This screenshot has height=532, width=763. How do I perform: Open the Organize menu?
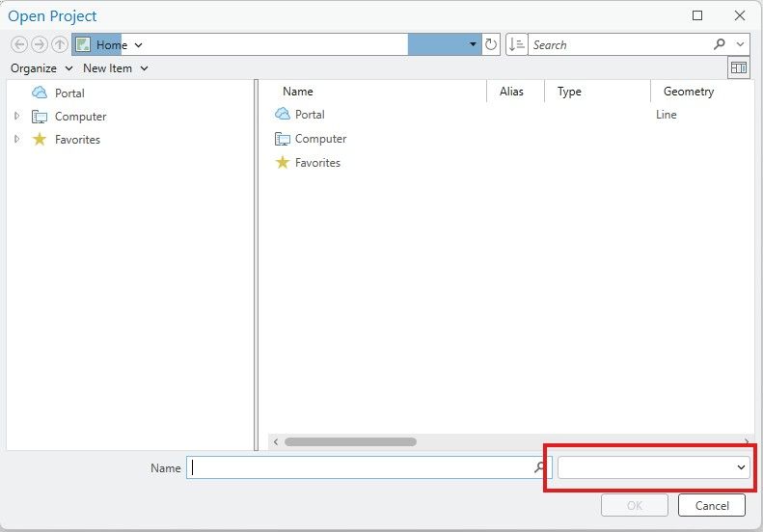click(x=41, y=68)
